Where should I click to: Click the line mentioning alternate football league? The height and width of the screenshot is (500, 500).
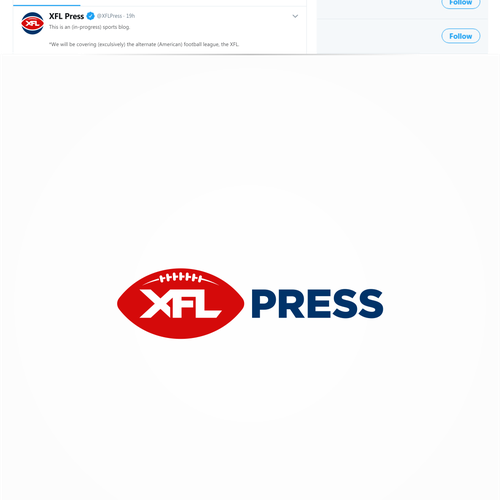click(x=144, y=44)
